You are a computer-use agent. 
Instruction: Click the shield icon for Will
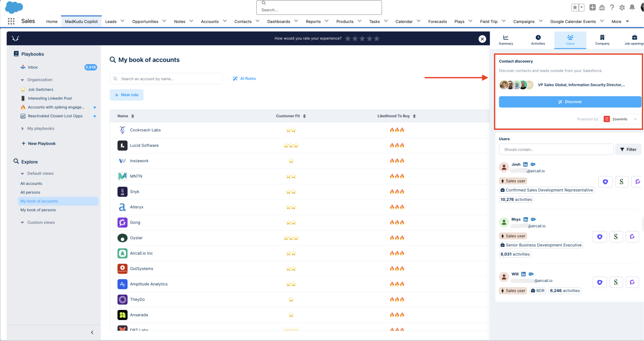(600, 282)
